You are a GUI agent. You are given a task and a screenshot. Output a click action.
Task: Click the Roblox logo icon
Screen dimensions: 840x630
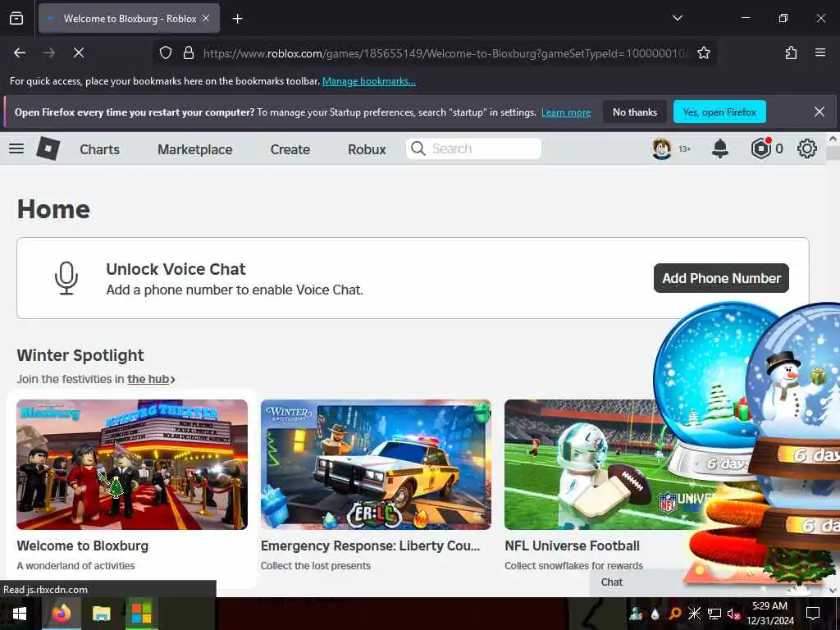(48, 148)
